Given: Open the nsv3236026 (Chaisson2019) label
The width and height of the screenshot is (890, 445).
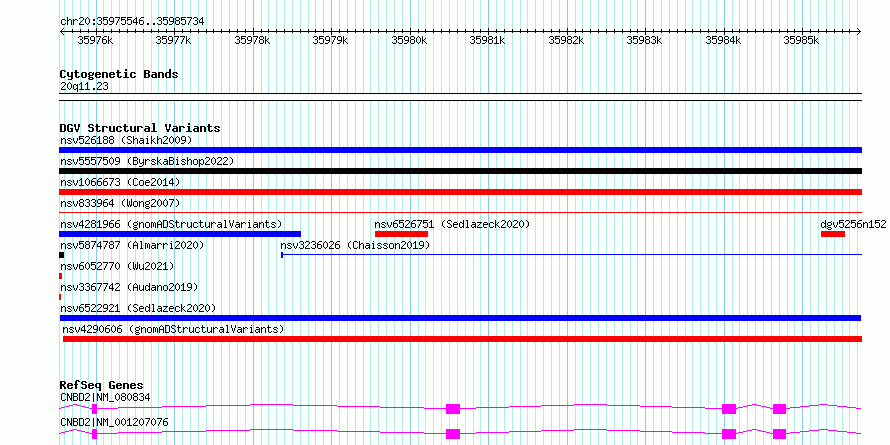Looking at the screenshot, I should [355, 245].
